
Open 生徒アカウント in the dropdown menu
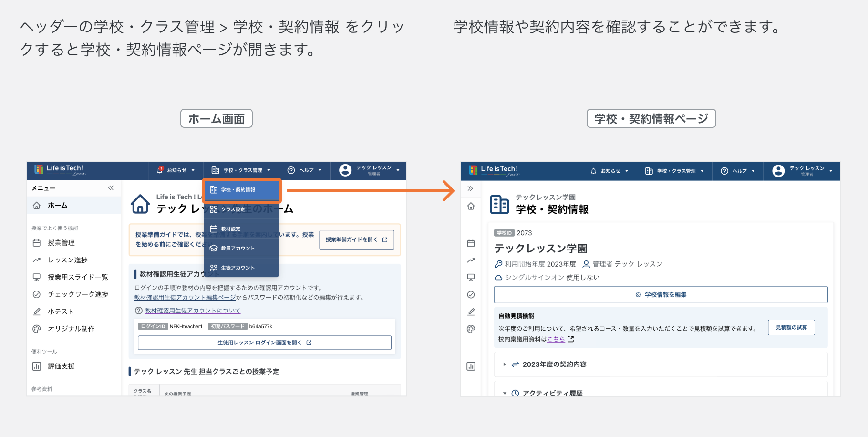237,267
